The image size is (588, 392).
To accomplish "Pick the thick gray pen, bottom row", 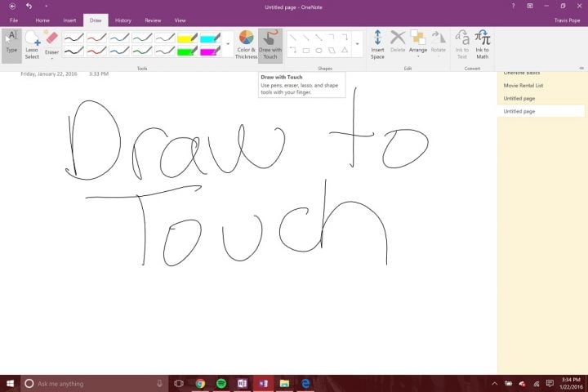I will point(165,51).
